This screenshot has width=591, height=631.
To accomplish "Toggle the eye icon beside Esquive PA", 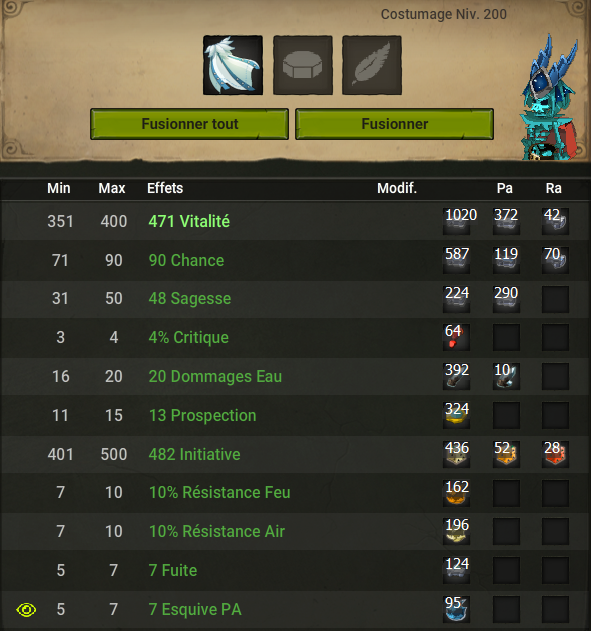I will [x=26, y=610].
